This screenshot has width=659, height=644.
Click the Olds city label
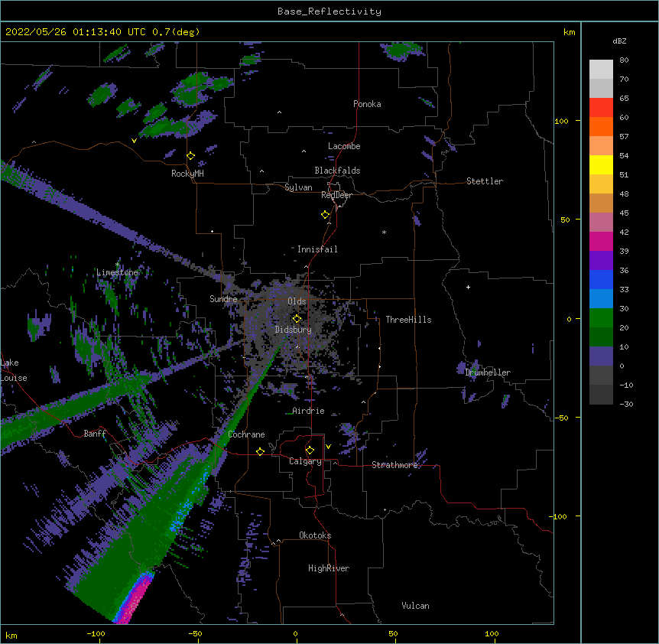point(297,301)
